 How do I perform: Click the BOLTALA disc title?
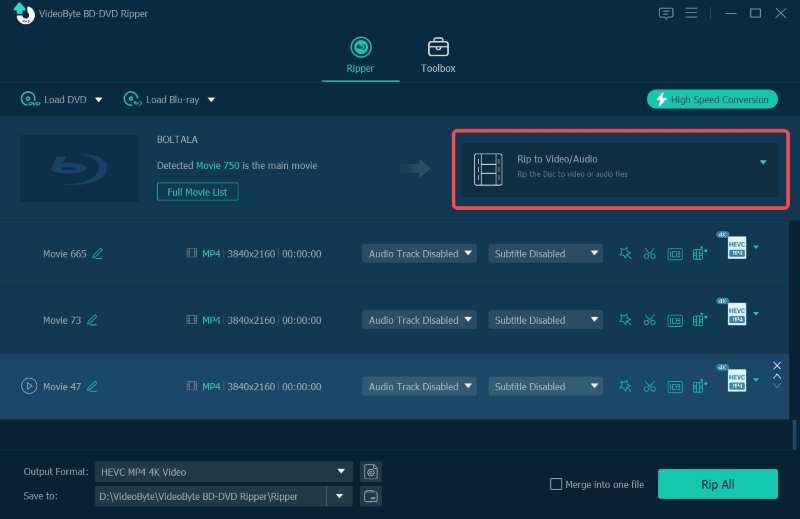pyautogui.click(x=177, y=139)
